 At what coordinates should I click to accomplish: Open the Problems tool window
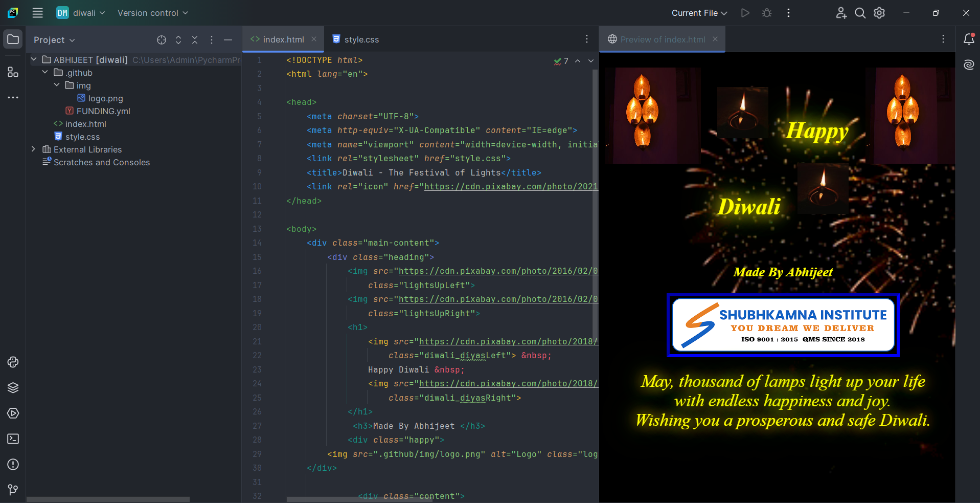(13, 465)
